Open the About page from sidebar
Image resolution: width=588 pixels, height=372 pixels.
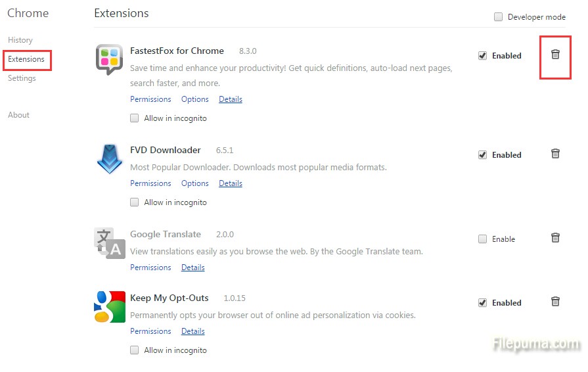[18, 115]
